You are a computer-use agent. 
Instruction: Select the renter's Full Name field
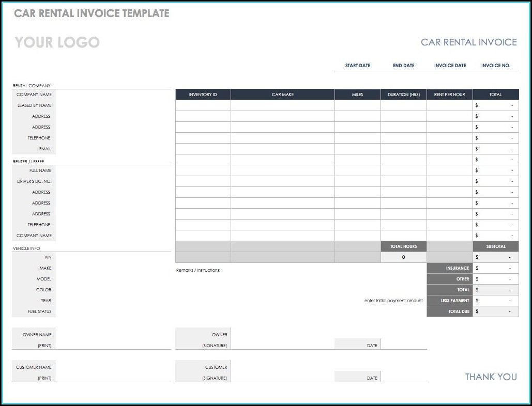point(113,170)
